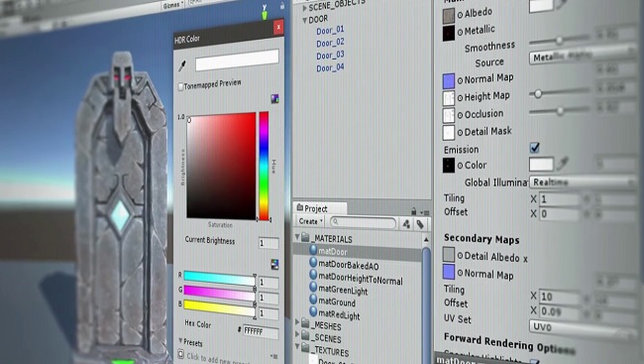Enable the Tonemapped Preview checkbox
The height and width of the screenshot is (364, 644).
coord(180,86)
